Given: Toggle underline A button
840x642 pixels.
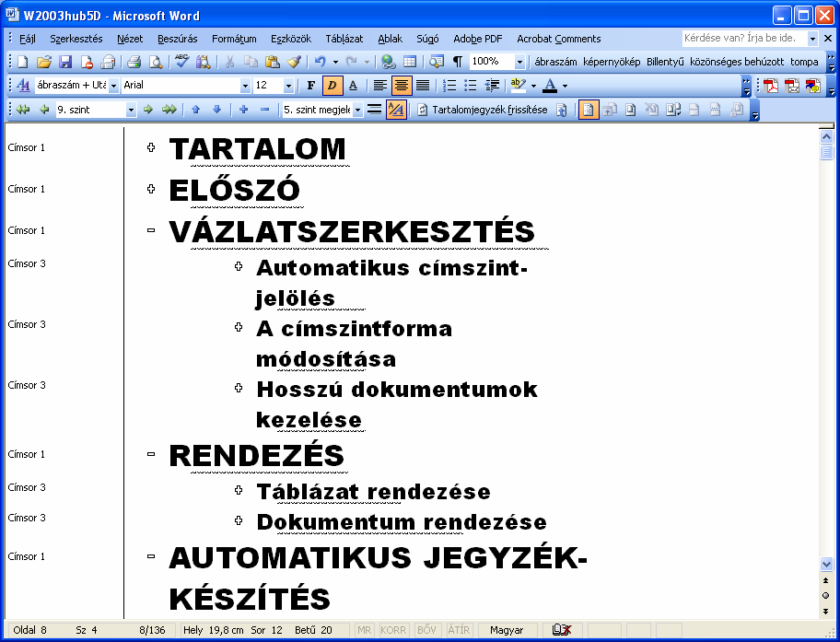Looking at the screenshot, I should tap(353, 85).
